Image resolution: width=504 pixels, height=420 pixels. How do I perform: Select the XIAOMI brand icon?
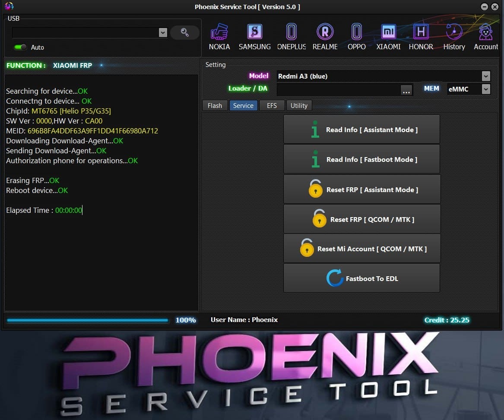pos(388,35)
